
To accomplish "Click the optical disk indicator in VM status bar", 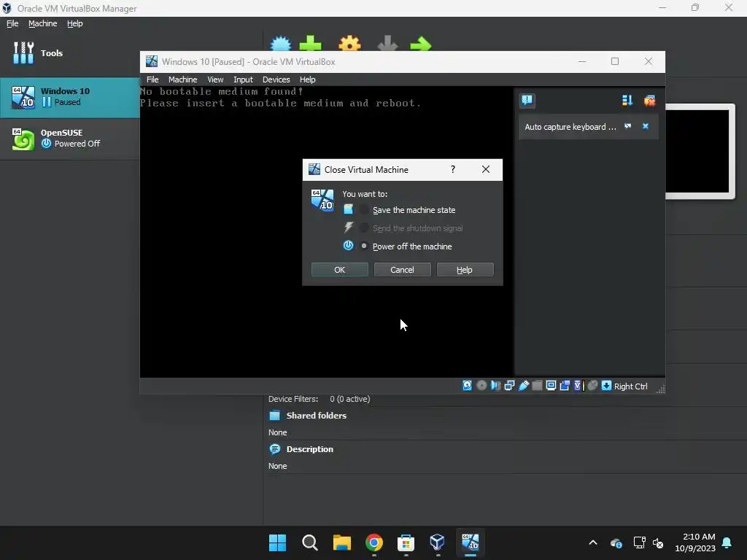I will click(481, 386).
